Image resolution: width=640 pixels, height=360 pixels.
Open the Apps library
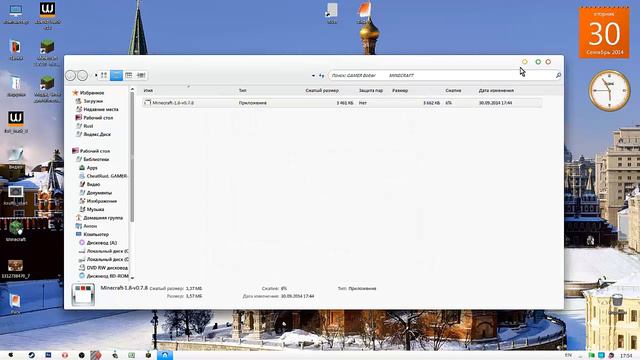(x=92, y=168)
